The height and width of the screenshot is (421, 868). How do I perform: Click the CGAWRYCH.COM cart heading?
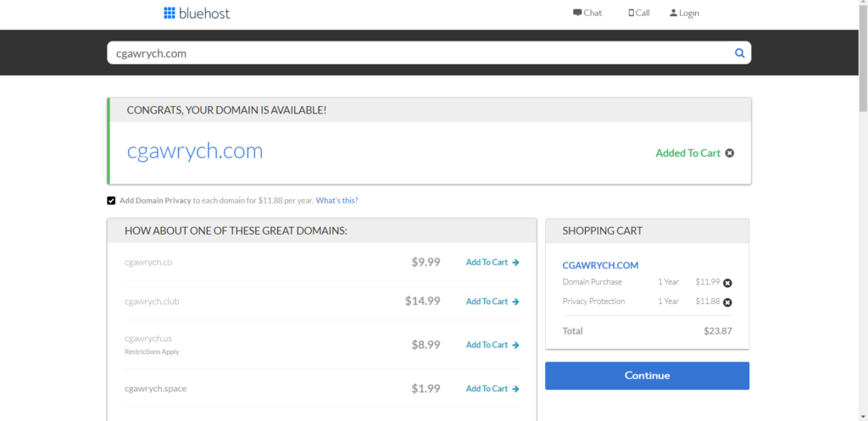(x=601, y=265)
